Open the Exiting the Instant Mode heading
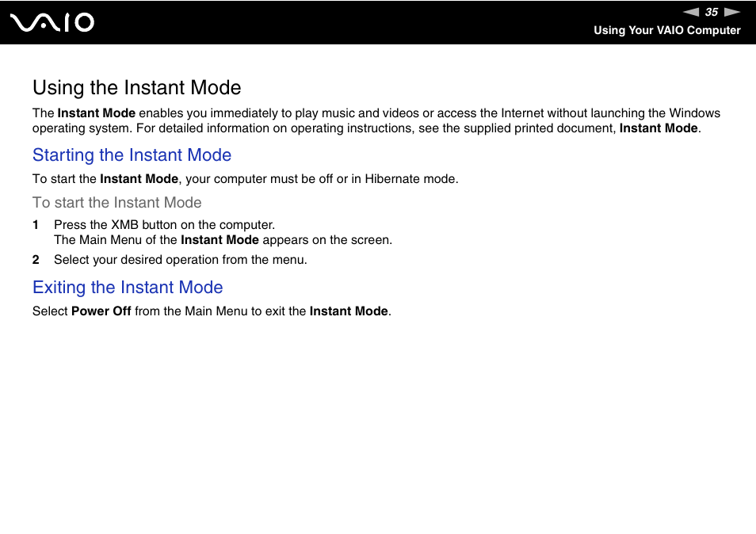This screenshot has width=756, height=534. point(128,288)
